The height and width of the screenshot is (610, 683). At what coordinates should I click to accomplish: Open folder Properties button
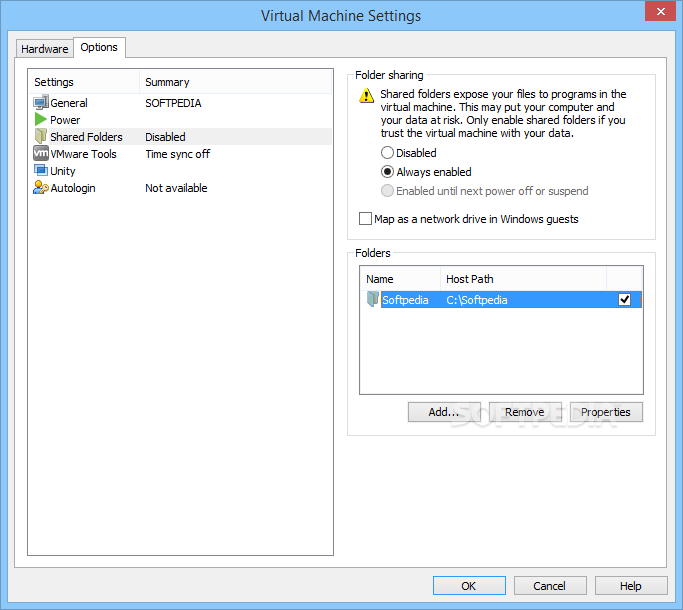(605, 412)
